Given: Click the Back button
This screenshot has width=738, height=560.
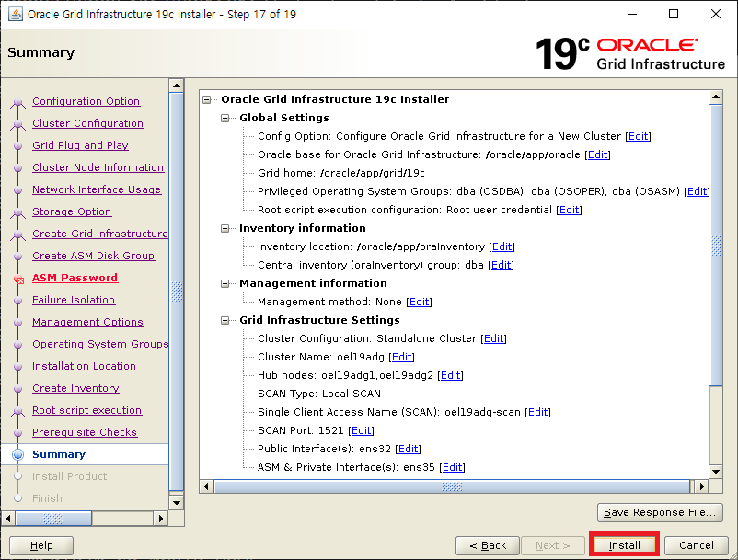Looking at the screenshot, I should click(x=488, y=545).
